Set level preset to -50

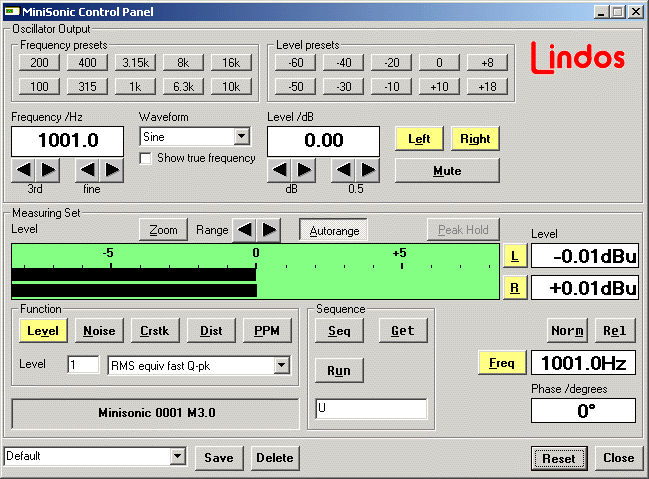[296, 87]
